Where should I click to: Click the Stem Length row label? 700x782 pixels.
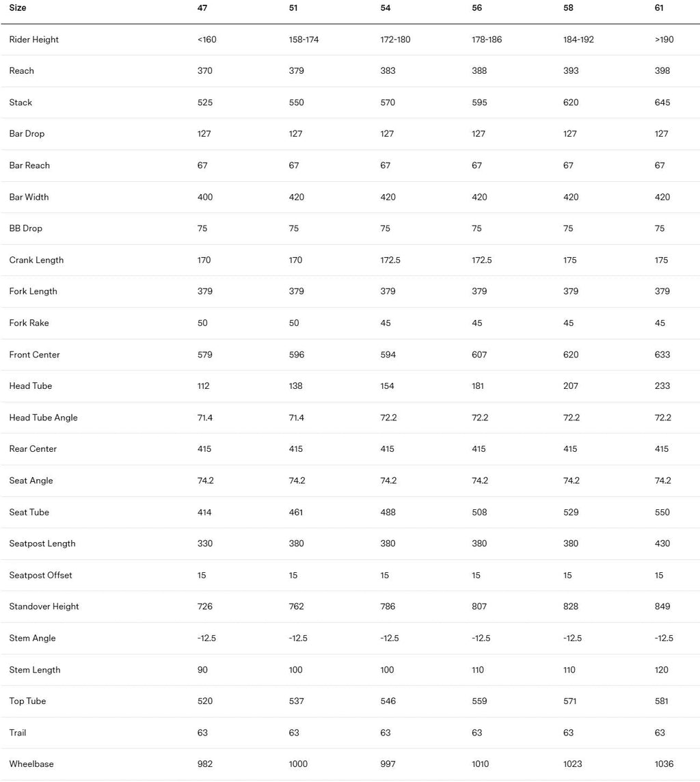click(35, 670)
